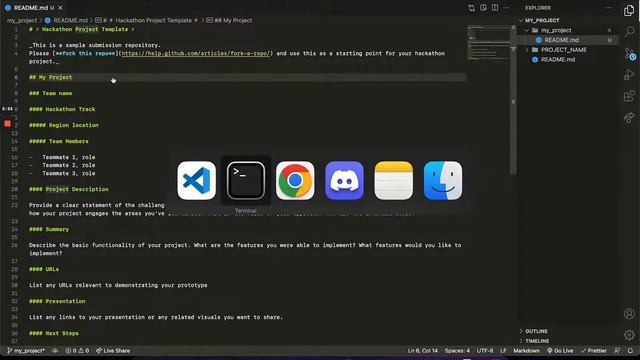
Task: Click Prettier status bar item
Action: [x=594, y=351]
